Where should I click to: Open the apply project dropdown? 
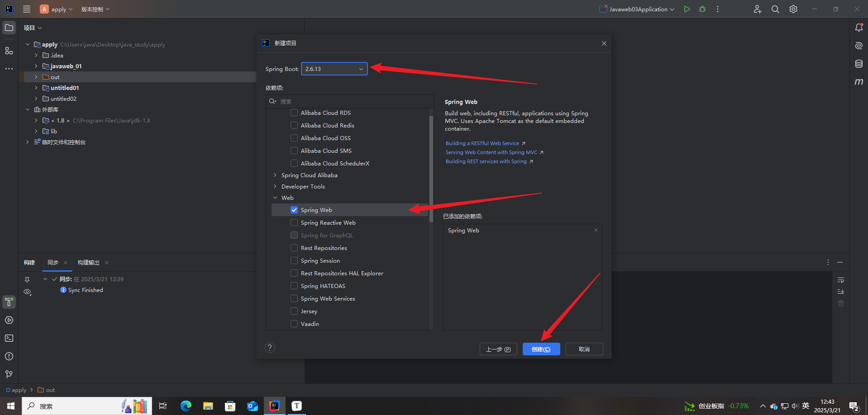coord(57,9)
